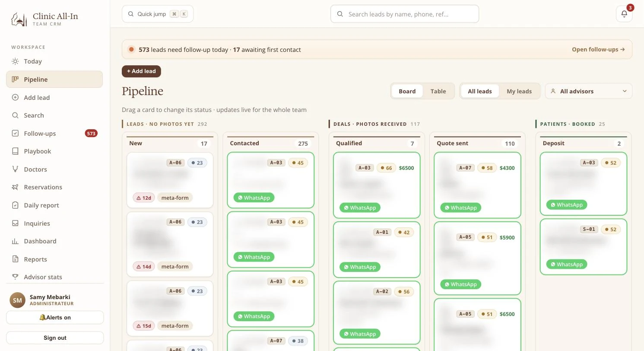This screenshot has height=351, width=644.
Task: Show only My leads
Action: [x=519, y=91]
